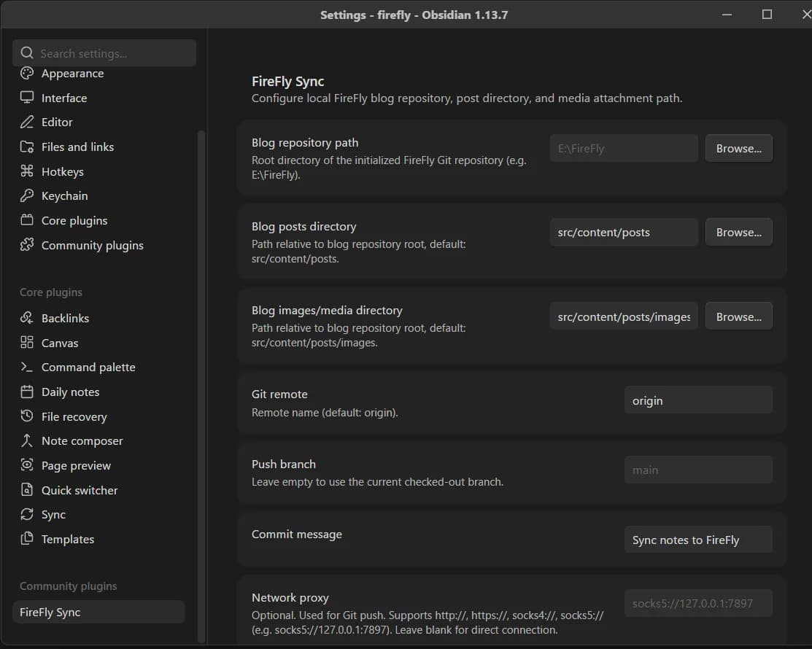Click the Hotkeys command-key icon
This screenshot has width=812, height=649.
click(x=27, y=171)
